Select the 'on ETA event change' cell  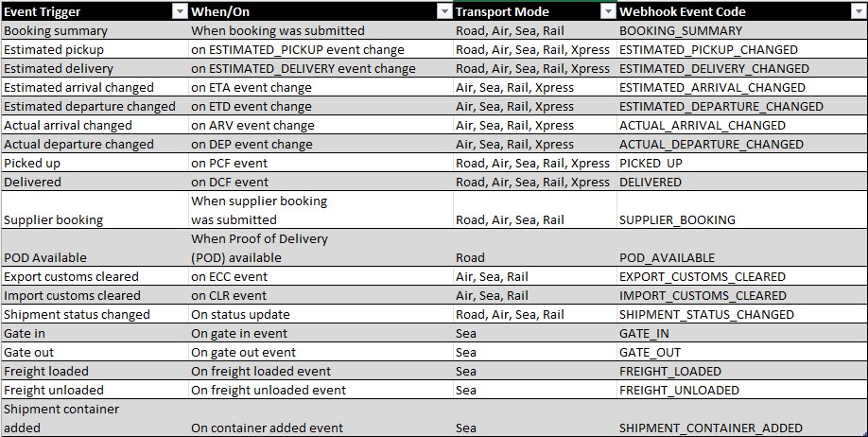pyautogui.click(x=252, y=87)
